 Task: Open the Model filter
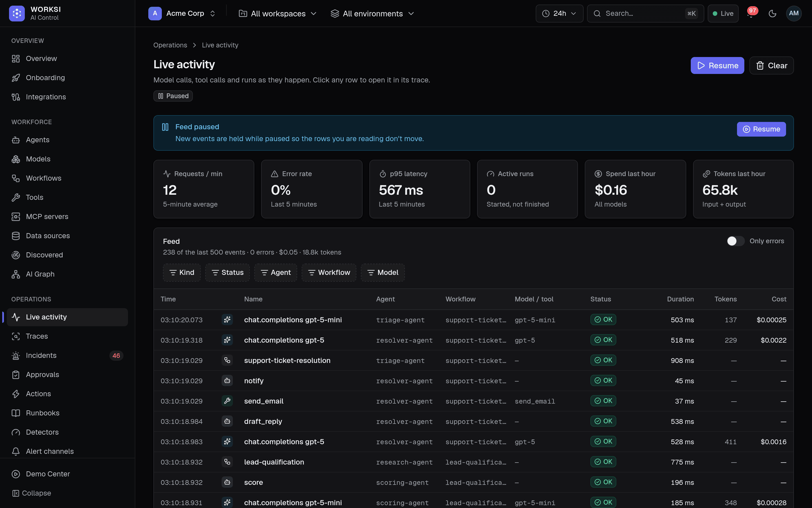point(383,272)
